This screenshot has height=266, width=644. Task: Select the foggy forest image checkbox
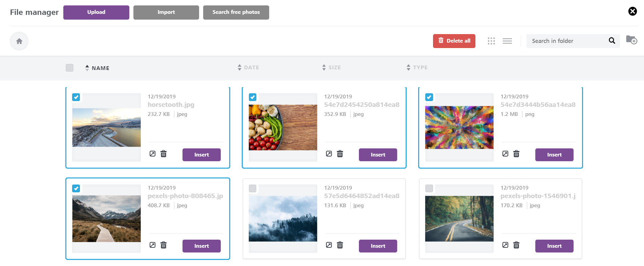253,189
